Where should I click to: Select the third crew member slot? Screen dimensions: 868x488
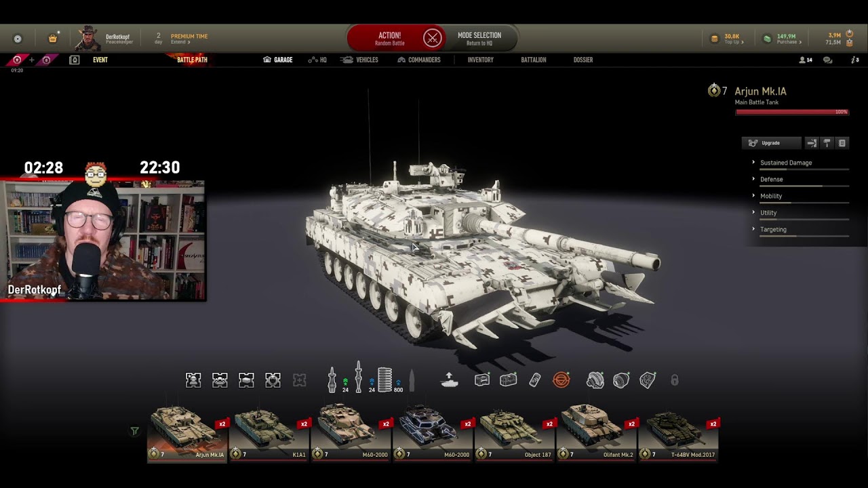coord(246,380)
